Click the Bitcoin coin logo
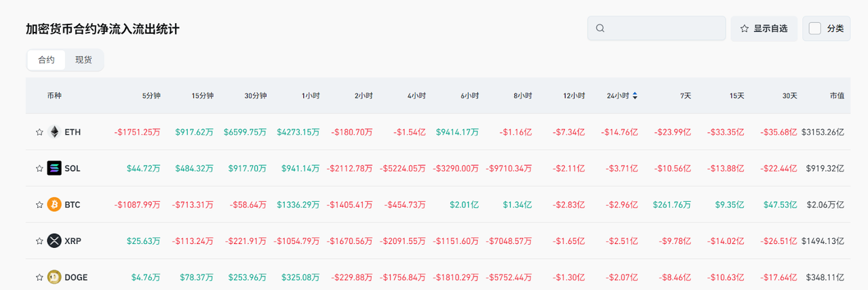The height and width of the screenshot is (290, 868). point(54,205)
